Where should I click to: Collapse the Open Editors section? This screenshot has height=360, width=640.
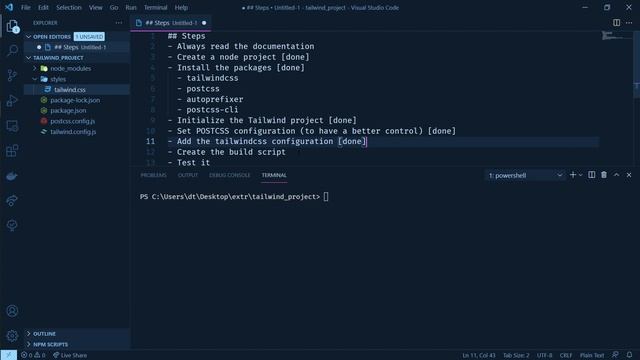(x=29, y=36)
